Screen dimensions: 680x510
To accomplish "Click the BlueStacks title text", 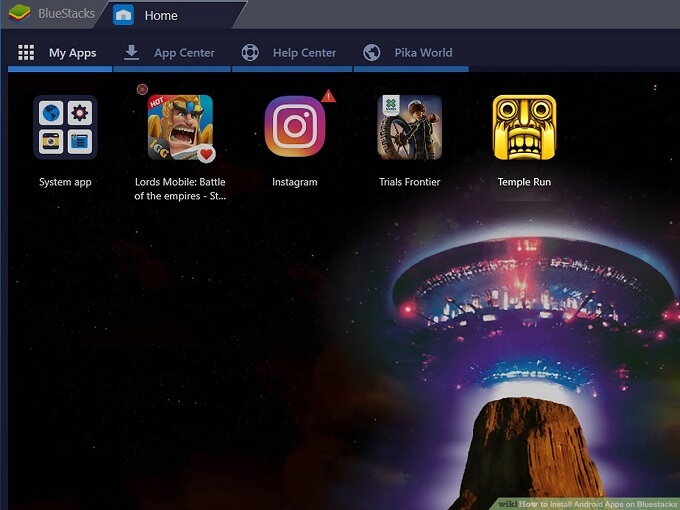I will coord(66,13).
